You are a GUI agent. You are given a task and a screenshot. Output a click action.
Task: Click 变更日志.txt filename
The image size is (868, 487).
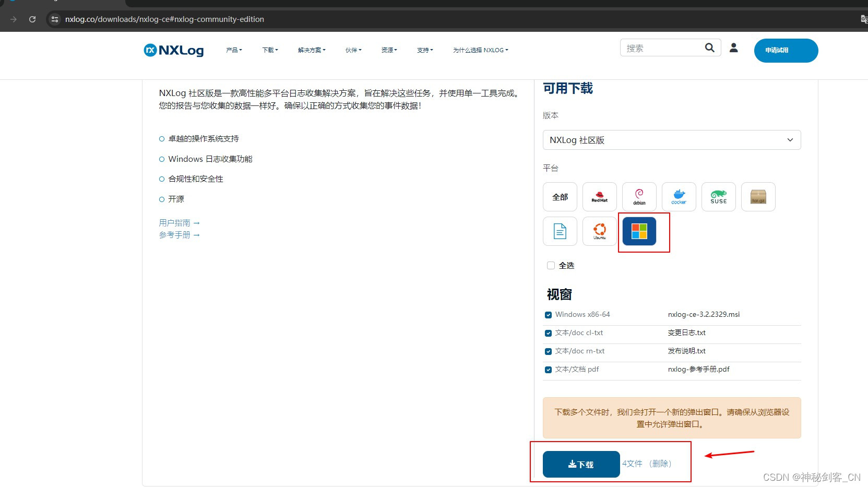click(x=687, y=332)
